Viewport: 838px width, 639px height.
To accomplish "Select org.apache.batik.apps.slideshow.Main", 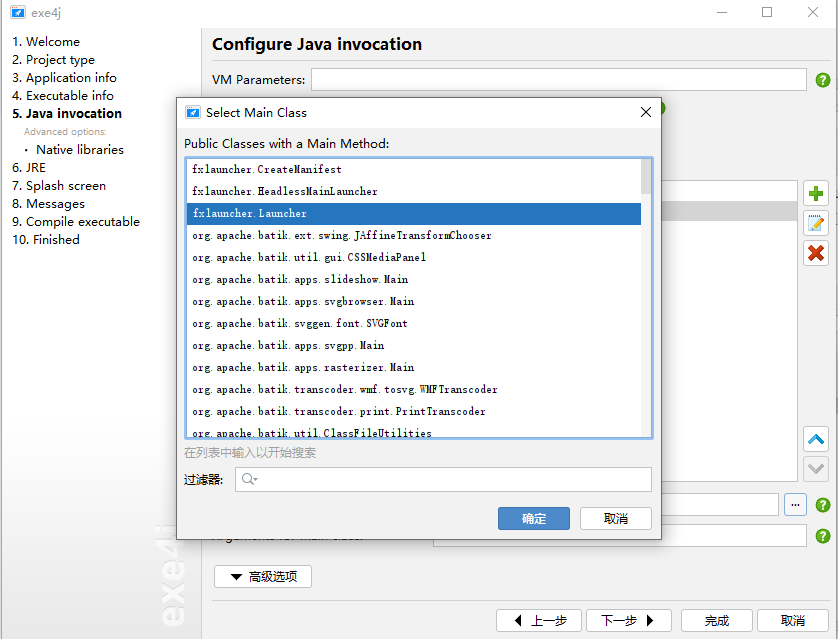I will (x=414, y=279).
